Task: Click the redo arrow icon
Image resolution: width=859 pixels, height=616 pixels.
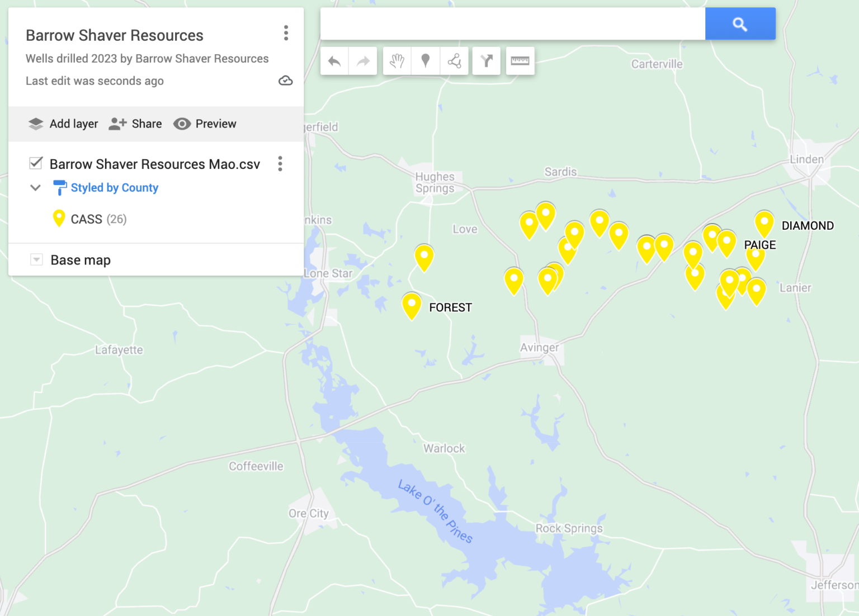Action: [362, 60]
